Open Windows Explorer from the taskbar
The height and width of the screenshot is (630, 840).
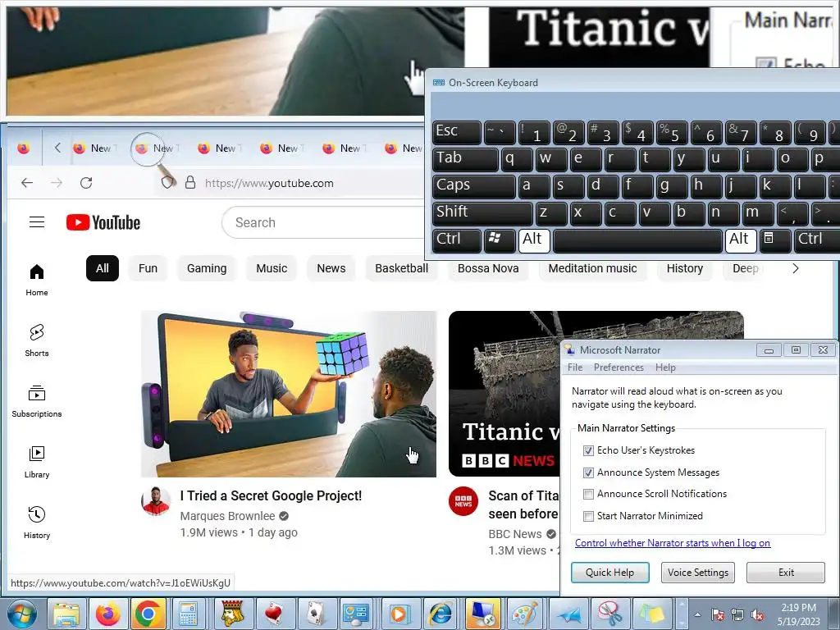(x=66, y=614)
